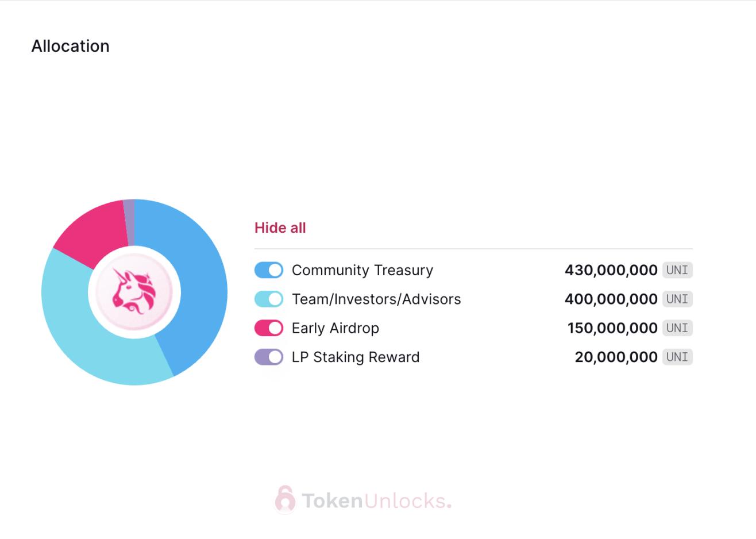Toggle off Team/Investors/Advisors allocation

point(269,299)
